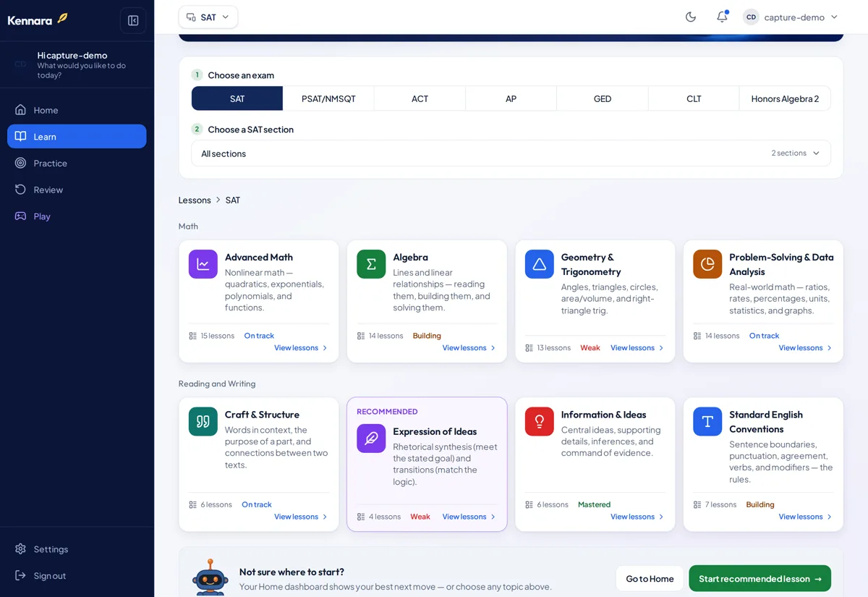The height and width of the screenshot is (597, 868).
Task: Select the ACT exam tab
Action: 420,98
